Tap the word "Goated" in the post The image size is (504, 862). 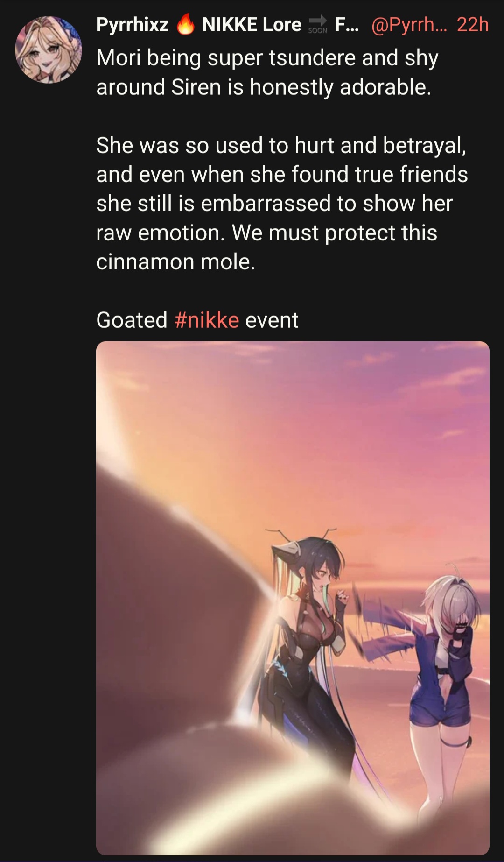click(132, 320)
